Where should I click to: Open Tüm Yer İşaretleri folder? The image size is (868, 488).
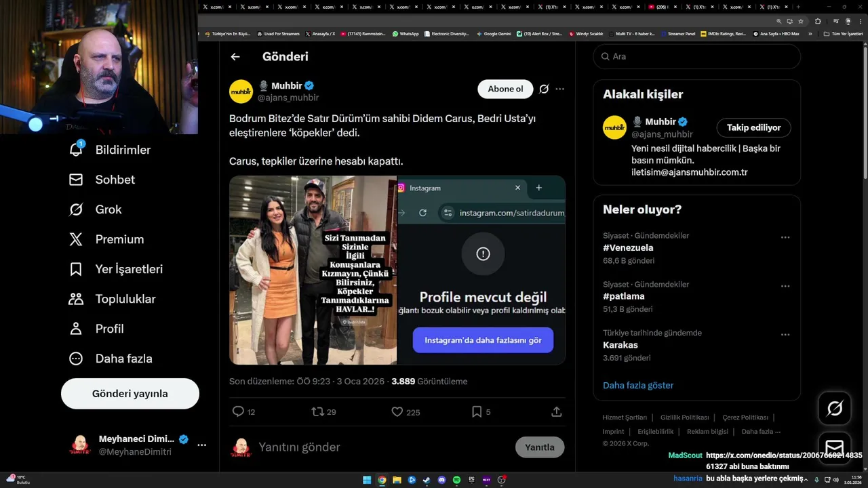click(843, 33)
